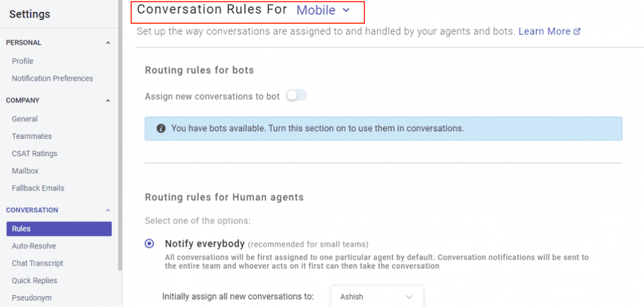Click the sidebar vertical scrollbar
The width and height of the screenshot is (644, 307).
(120, 136)
